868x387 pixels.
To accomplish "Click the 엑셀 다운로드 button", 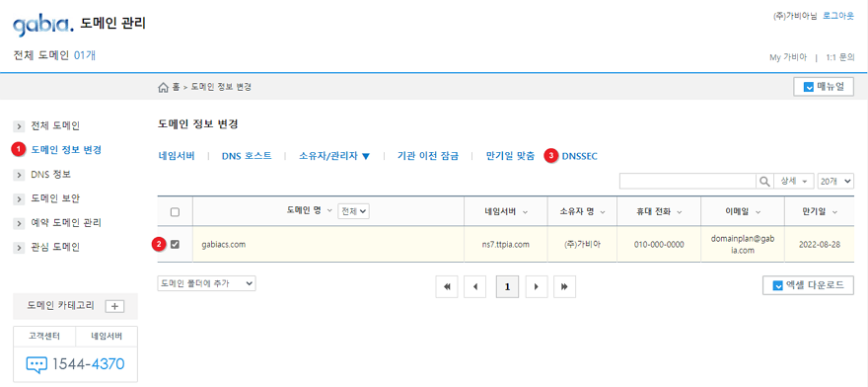I will pyautogui.click(x=808, y=285).
